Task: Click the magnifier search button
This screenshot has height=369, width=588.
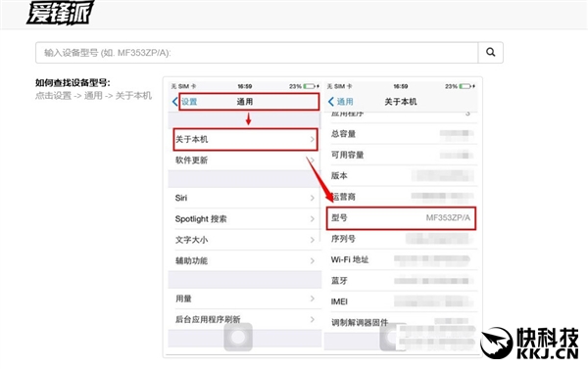Action: [491, 53]
